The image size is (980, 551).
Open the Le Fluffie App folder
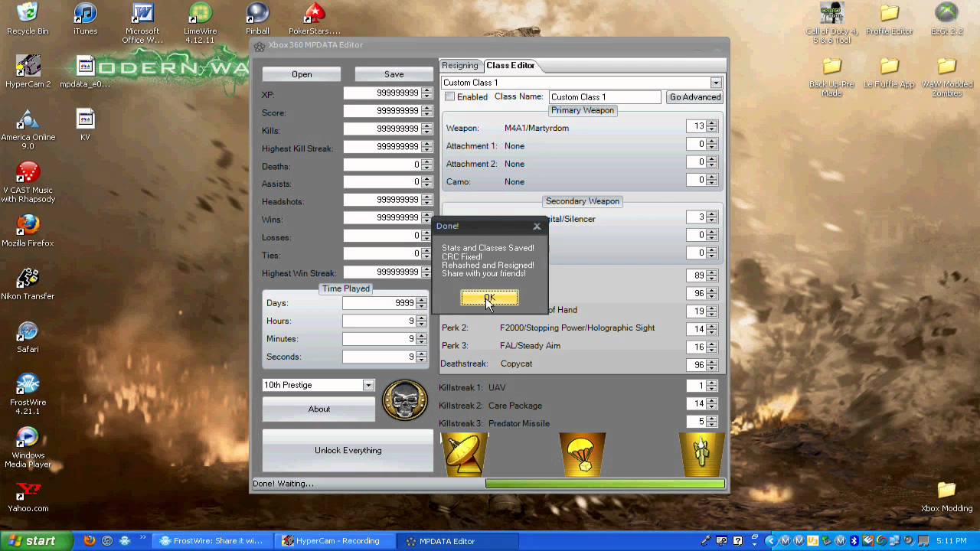point(889,73)
